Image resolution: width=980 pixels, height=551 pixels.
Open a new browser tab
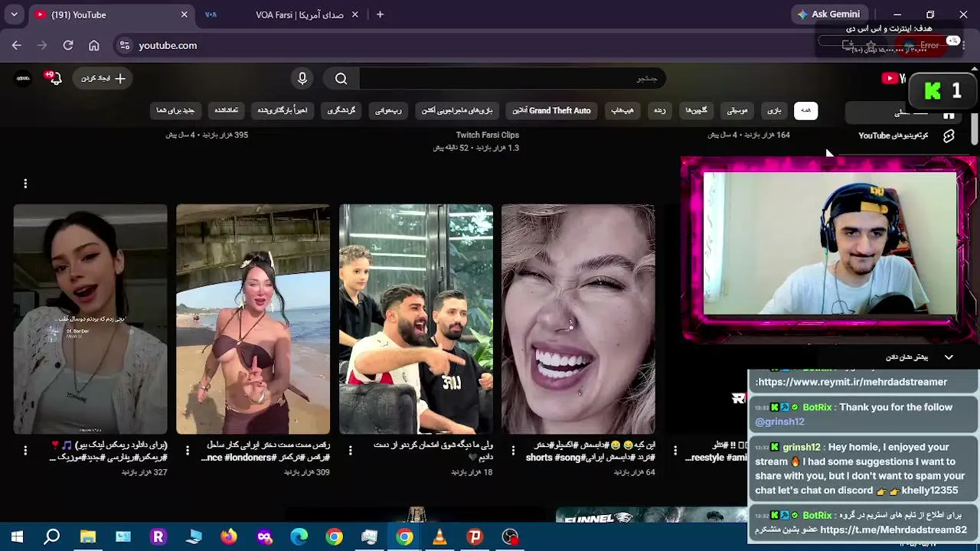point(381,15)
